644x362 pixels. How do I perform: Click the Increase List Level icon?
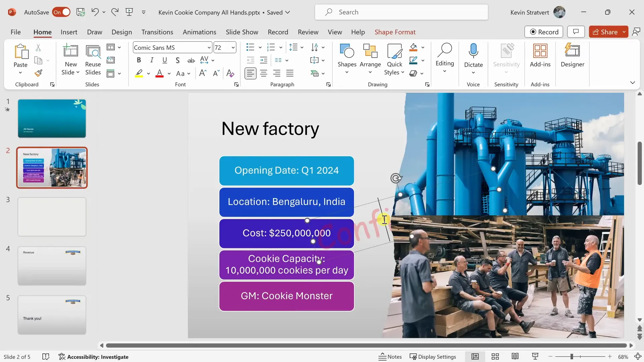coord(264,60)
